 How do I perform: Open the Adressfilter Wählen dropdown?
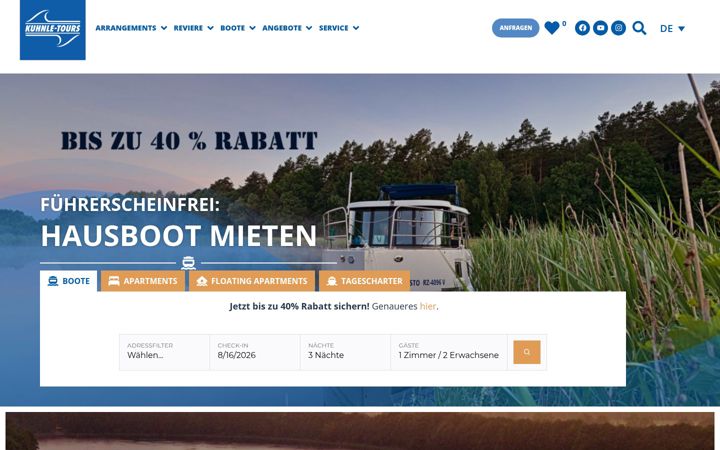click(x=164, y=352)
